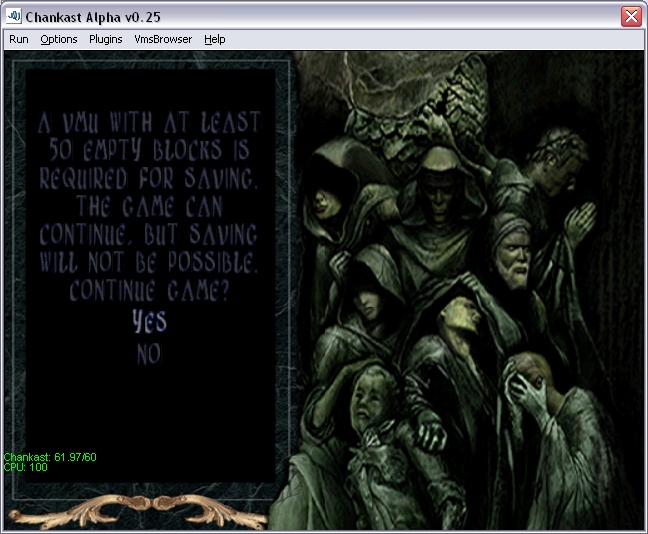Click the 'CPU: 100' status text

26,467
